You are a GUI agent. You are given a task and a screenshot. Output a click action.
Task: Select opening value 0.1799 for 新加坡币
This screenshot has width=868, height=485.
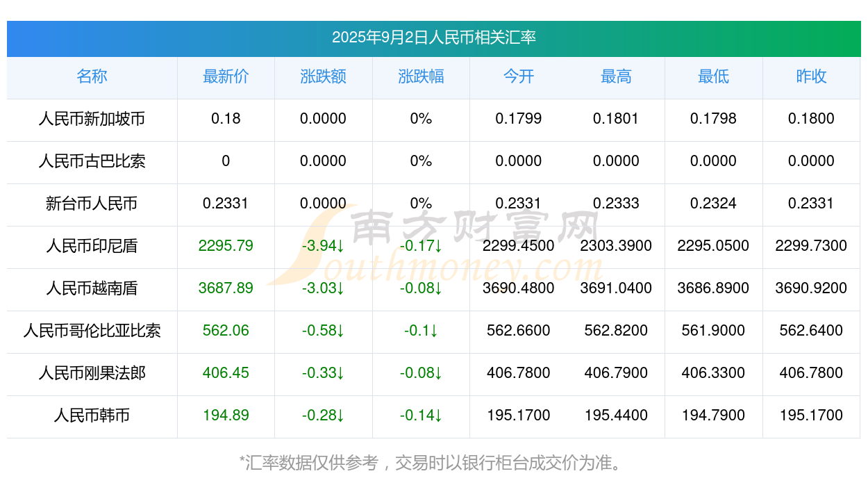click(519, 119)
